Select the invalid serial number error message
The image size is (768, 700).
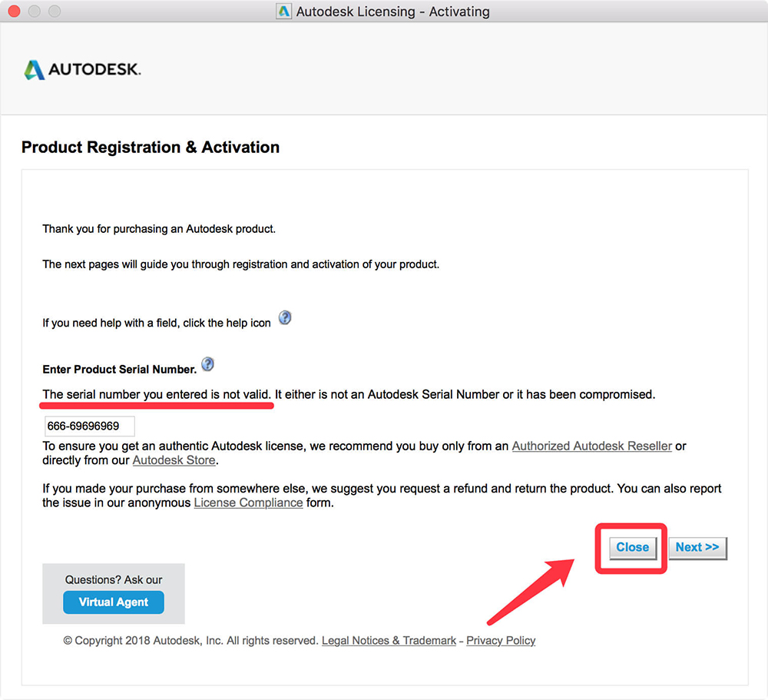348,395
